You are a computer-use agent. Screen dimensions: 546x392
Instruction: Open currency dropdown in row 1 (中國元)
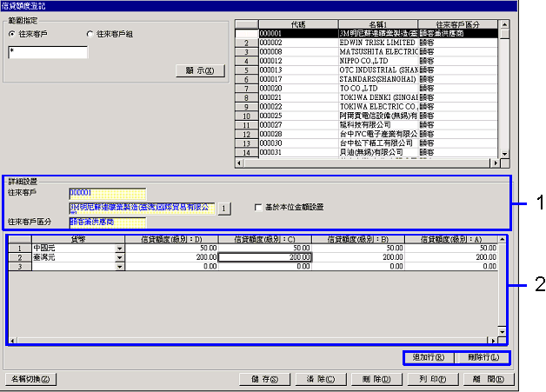119,249
